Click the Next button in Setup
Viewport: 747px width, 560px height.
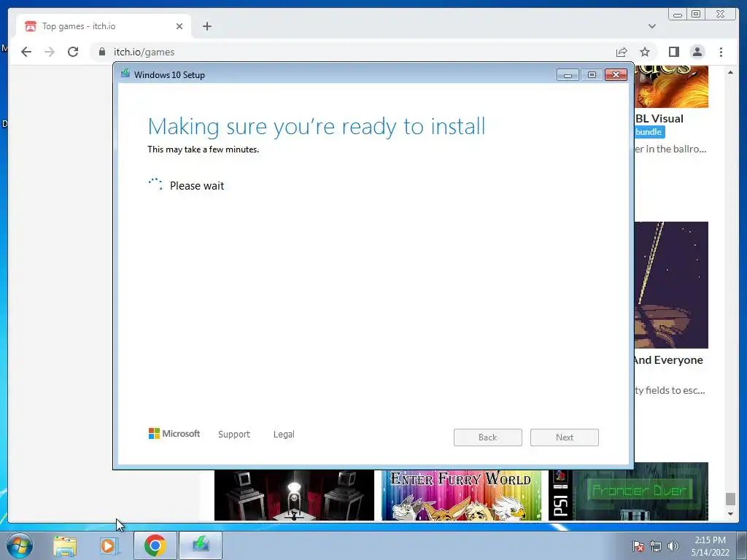pos(565,437)
